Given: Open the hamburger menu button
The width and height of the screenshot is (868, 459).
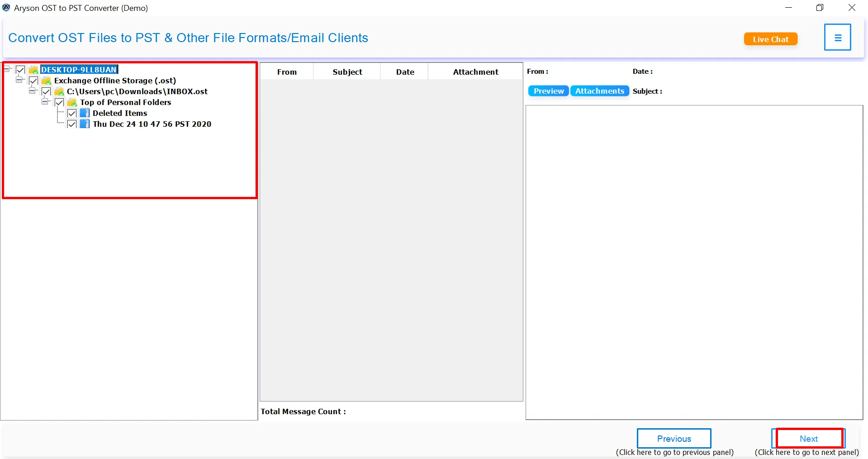Looking at the screenshot, I should pyautogui.click(x=837, y=38).
